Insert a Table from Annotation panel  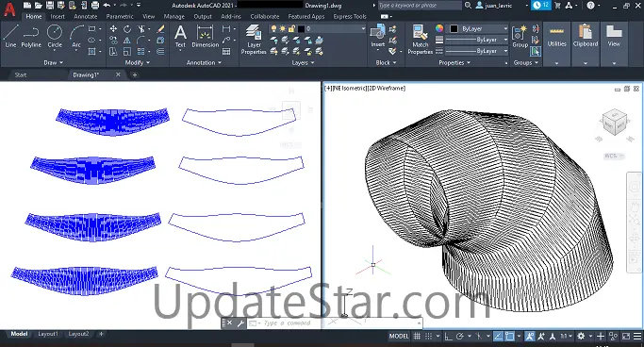[x=226, y=52]
